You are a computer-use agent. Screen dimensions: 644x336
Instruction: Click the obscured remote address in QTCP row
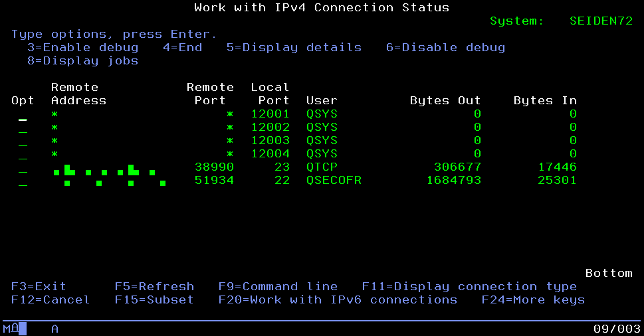[x=105, y=170]
